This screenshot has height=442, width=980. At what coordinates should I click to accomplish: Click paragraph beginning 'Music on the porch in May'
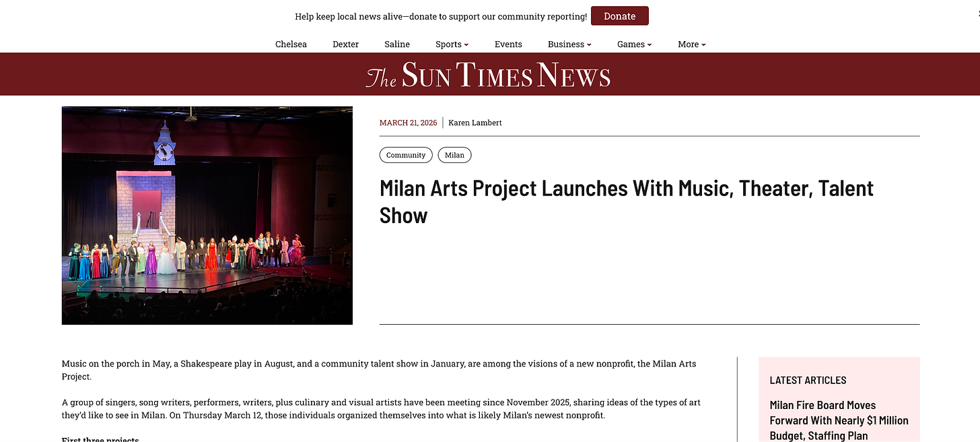click(379, 370)
